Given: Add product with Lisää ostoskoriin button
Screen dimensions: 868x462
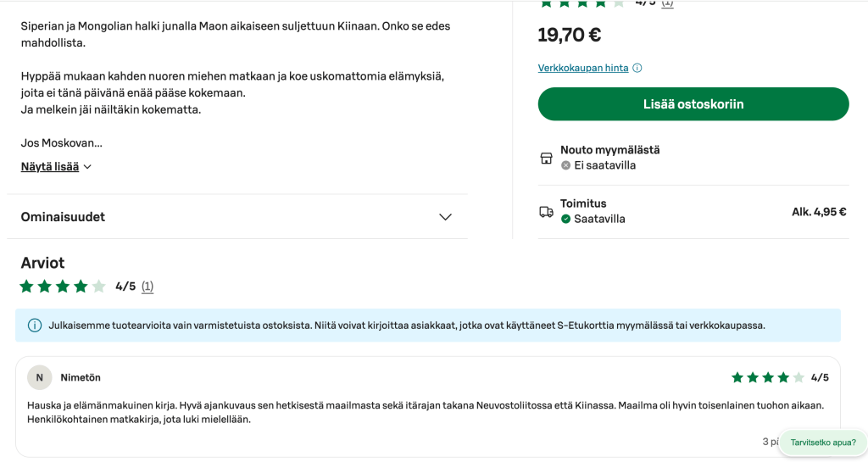Looking at the screenshot, I should 693,104.
